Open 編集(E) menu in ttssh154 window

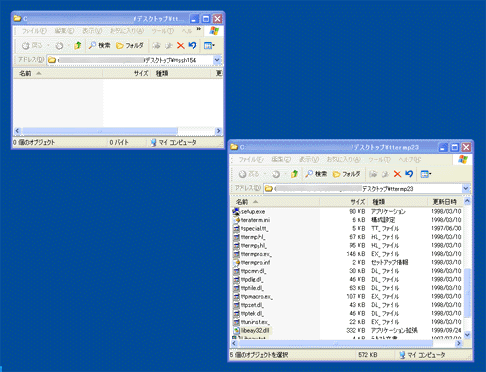[x=64, y=31]
